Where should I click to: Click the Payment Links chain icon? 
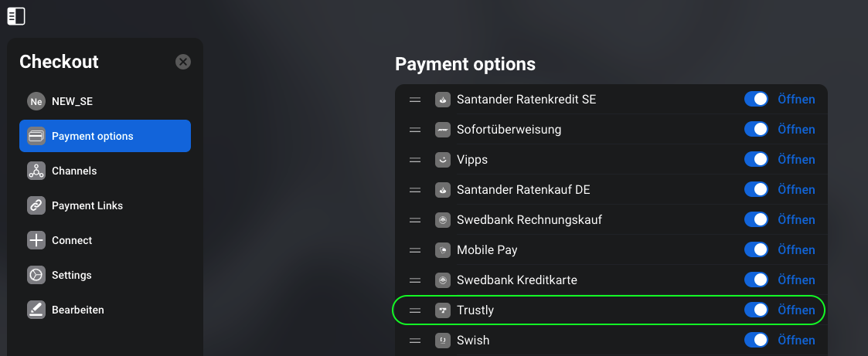point(36,205)
